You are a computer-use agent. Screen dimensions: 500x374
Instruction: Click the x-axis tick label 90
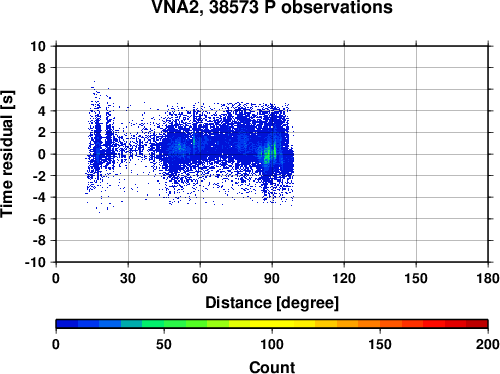[x=272, y=278]
